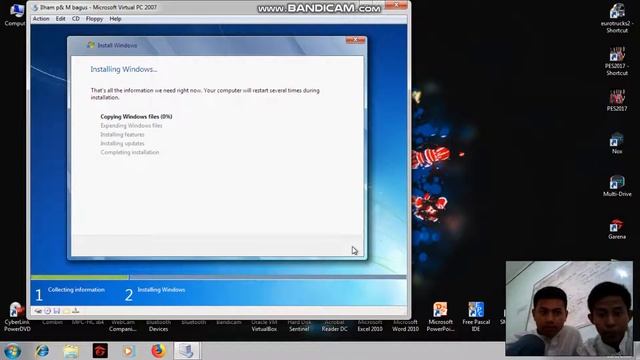Close the Microsoft Virtual PC 2007 window
Viewport: 640px width, 360px height.
tap(396, 5)
